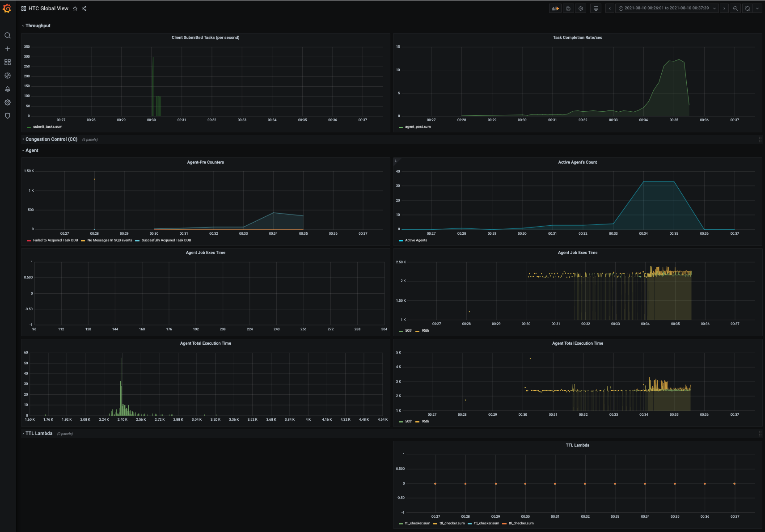Open the Explore compass icon
765x532 pixels.
8,76
